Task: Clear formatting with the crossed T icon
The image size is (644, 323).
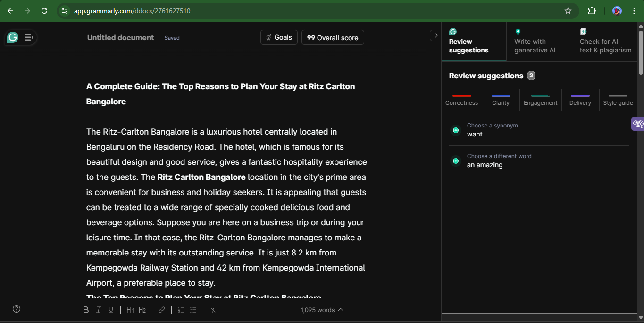Action: click(x=213, y=310)
